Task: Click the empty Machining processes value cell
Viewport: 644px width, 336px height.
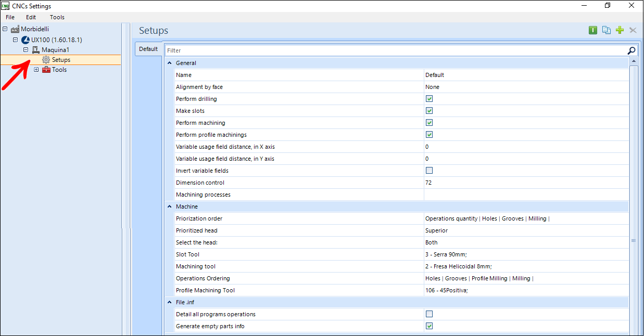Action: 526,195
